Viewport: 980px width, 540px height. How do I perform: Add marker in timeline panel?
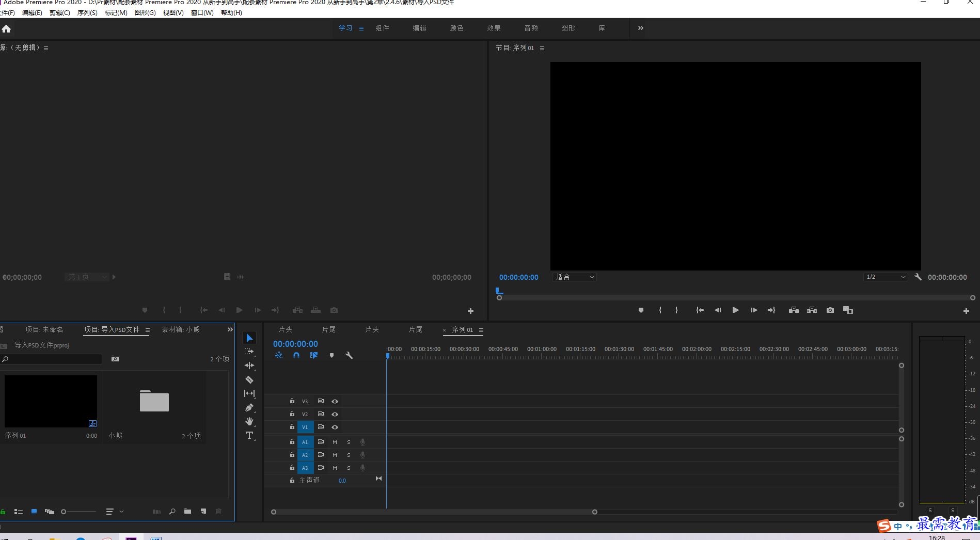(x=331, y=355)
